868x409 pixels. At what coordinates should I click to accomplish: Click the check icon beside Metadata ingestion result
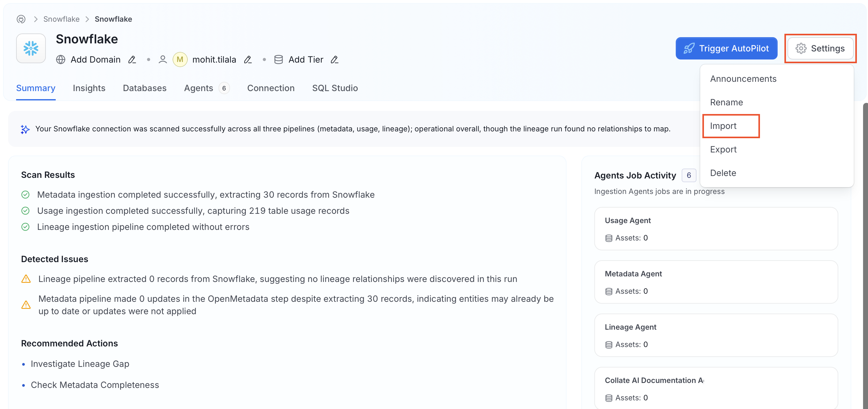26,195
